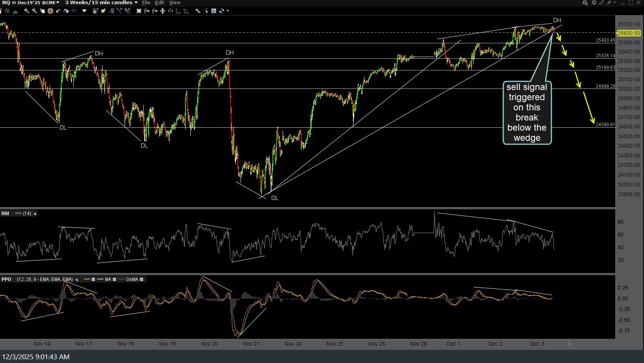The width and height of the screenshot is (644, 363).
Task: Edit PPO indicator settings wrench
Action: (76, 279)
